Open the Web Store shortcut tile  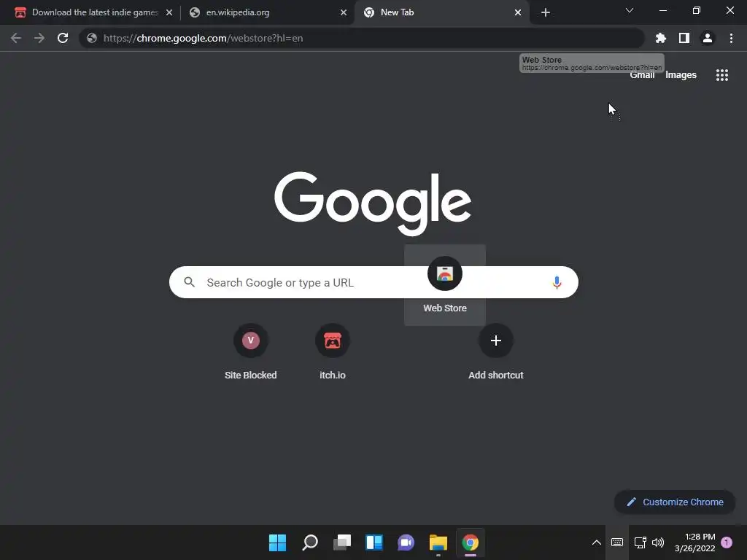pos(445,285)
